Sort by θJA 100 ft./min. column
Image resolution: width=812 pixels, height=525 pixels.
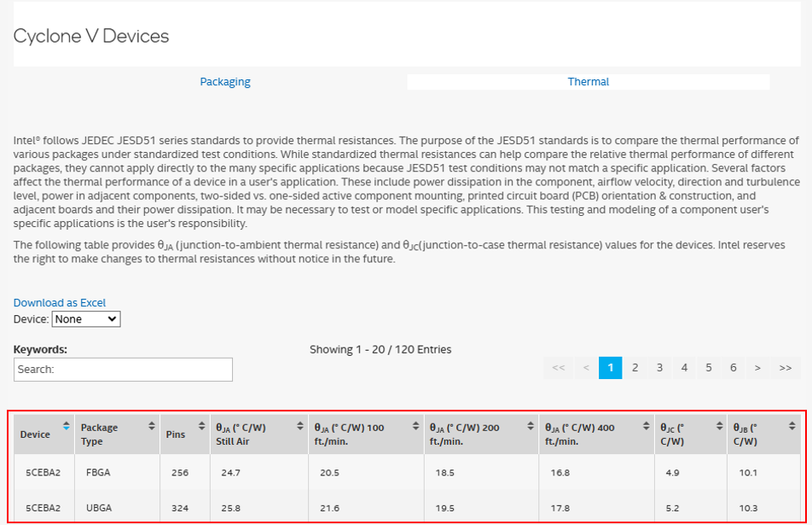(415, 425)
